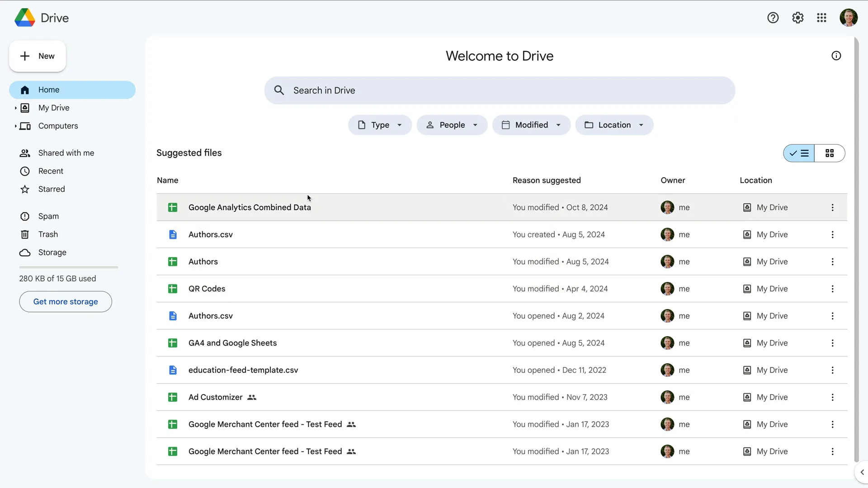The height and width of the screenshot is (488, 868).
Task: Click the storage usage bar
Action: (x=68, y=267)
